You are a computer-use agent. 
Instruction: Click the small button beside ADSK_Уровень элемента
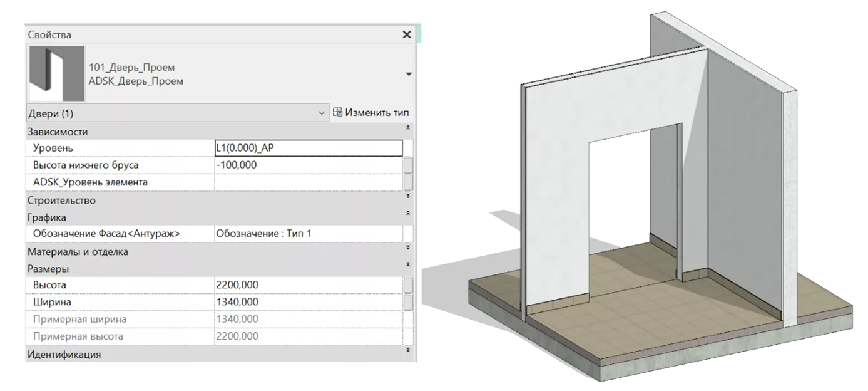408,182
